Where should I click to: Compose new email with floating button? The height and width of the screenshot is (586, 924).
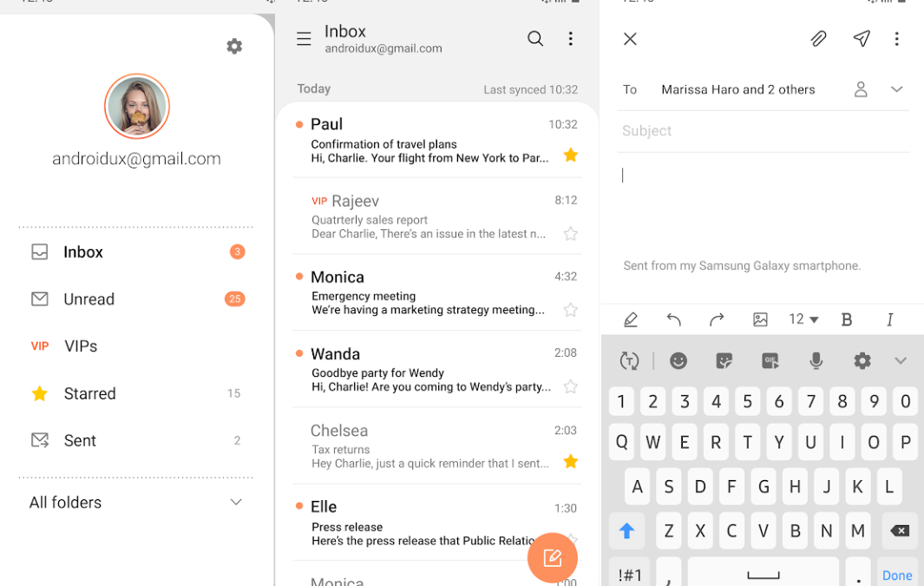click(x=552, y=557)
